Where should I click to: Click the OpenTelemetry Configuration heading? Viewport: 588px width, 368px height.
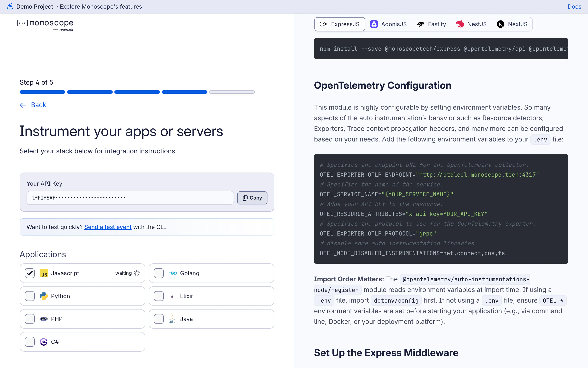tap(382, 85)
